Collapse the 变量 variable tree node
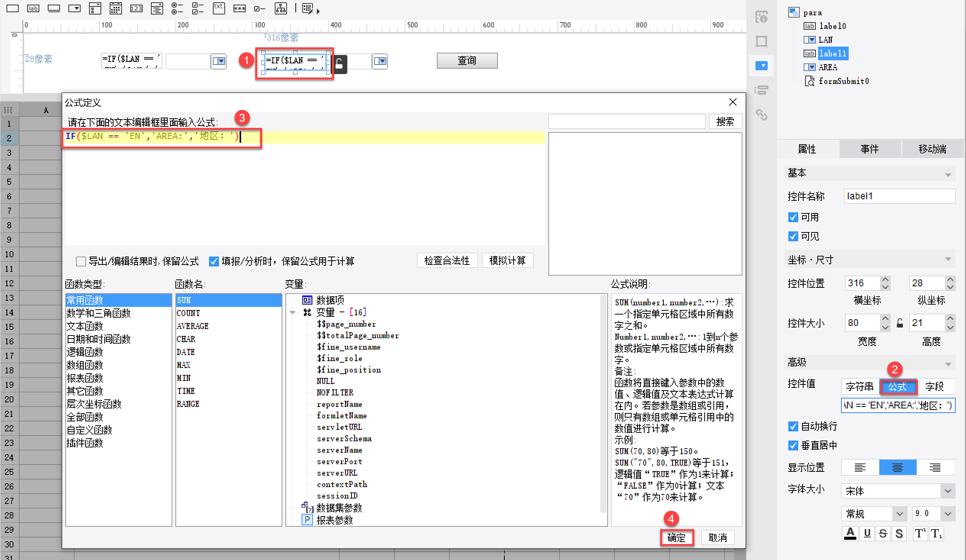This screenshot has height=560, width=966. (x=292, y=313)
